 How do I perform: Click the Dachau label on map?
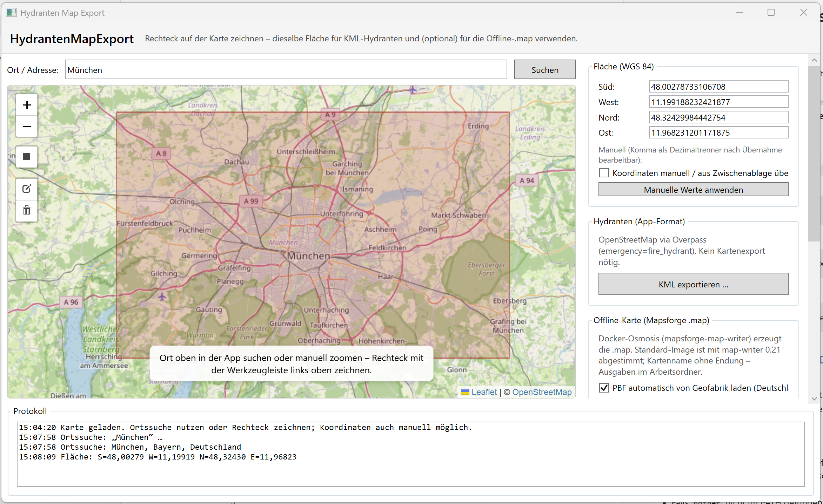(x=237, y=162)
